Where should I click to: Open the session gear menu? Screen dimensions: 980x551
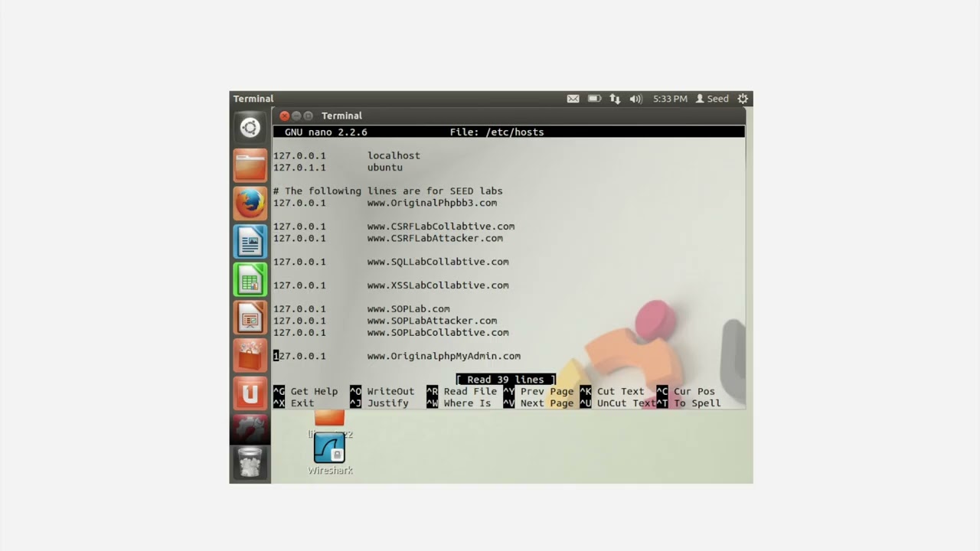click(743, 99)
